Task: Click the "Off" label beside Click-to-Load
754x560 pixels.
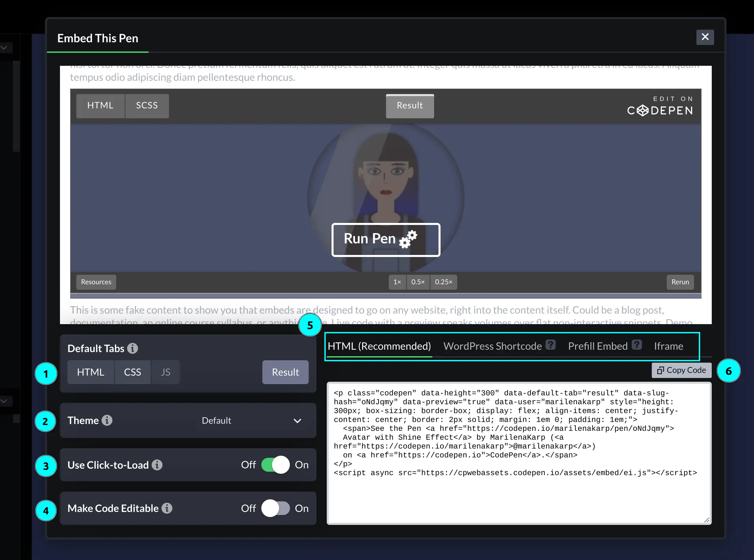Action: [248, 465]
